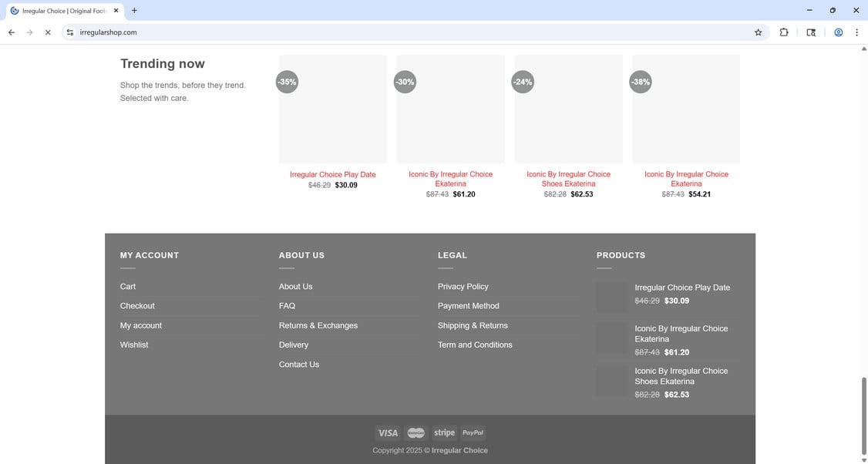
Task: Go back to the previous page
Action: tap(11, 32)
